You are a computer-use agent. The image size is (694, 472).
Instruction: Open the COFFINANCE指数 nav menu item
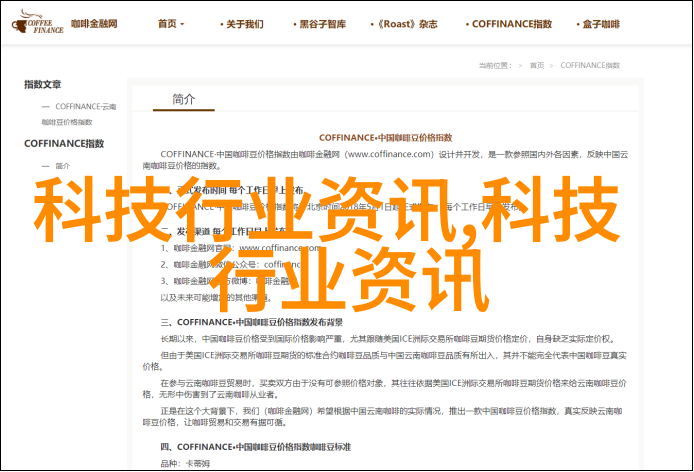click(509, 24)
